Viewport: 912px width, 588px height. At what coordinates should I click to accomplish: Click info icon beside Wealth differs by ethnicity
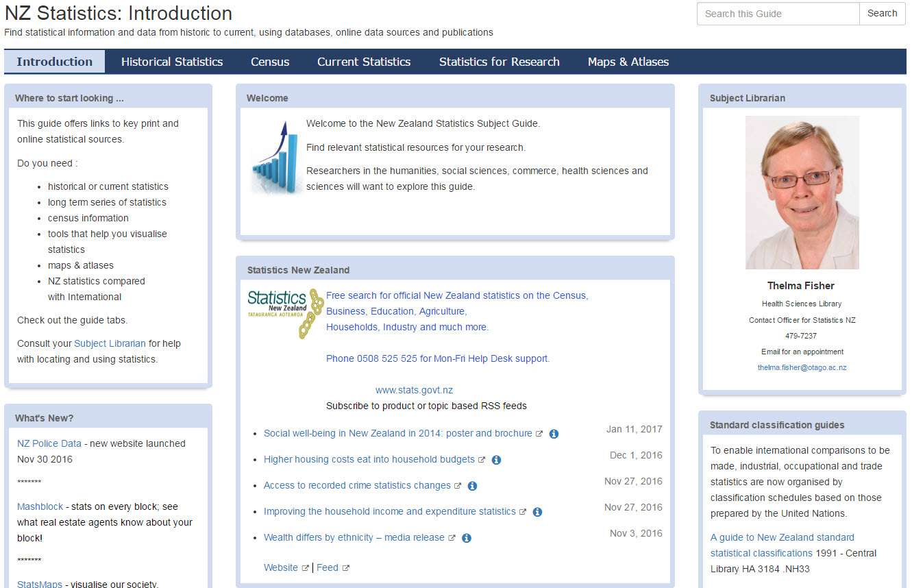coord(466,538)
